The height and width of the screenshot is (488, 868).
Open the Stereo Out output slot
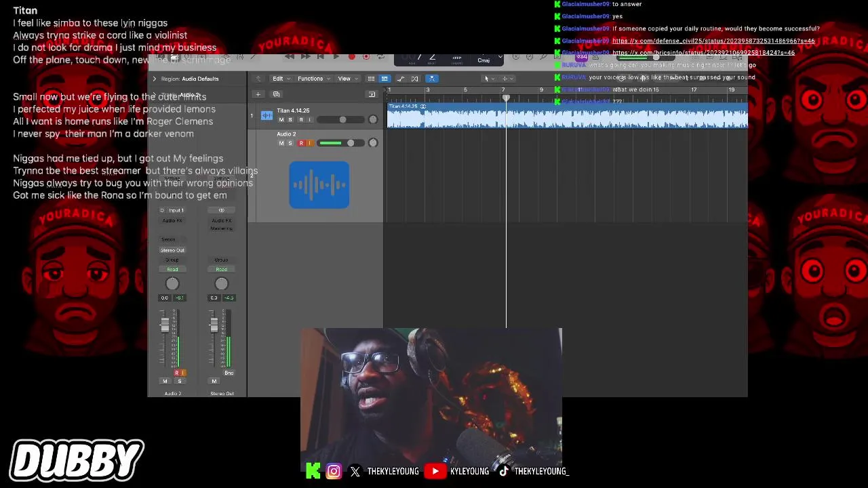[172, 250]
